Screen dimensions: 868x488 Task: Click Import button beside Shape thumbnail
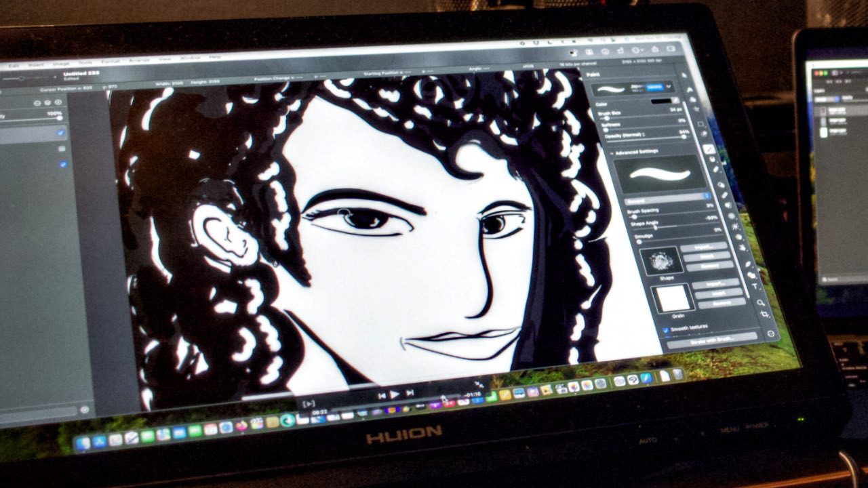703,247
